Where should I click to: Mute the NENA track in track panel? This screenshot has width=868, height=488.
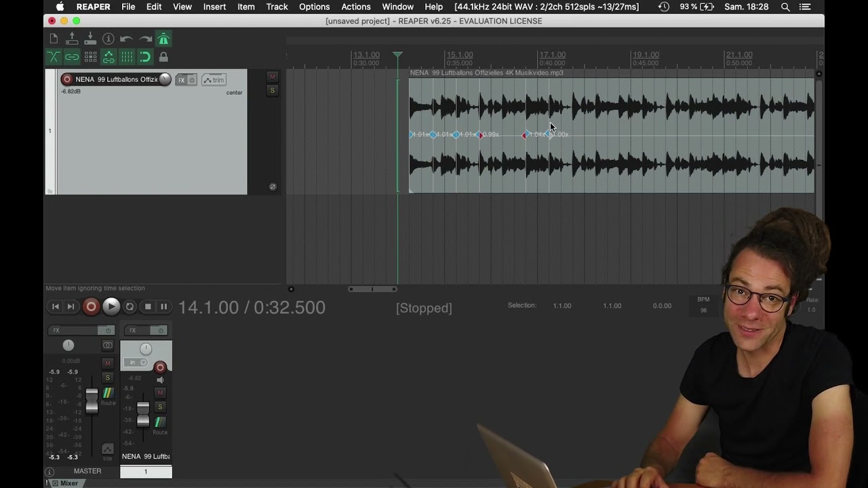pos(272,77)
